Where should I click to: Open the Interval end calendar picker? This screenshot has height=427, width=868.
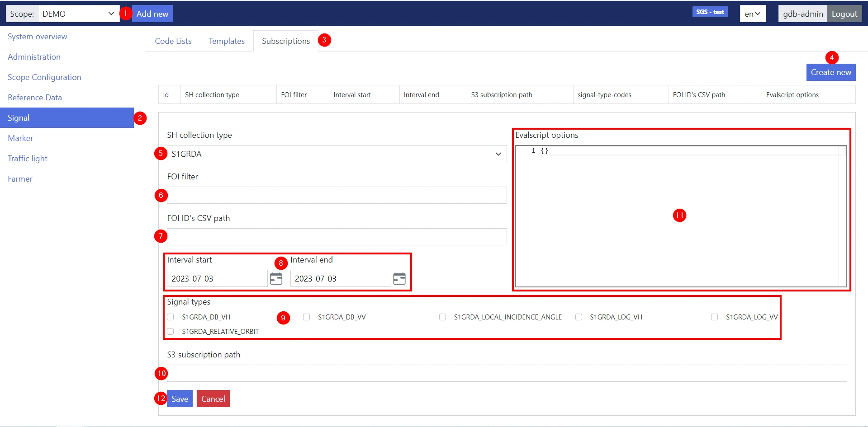click(x=399, y=279)
